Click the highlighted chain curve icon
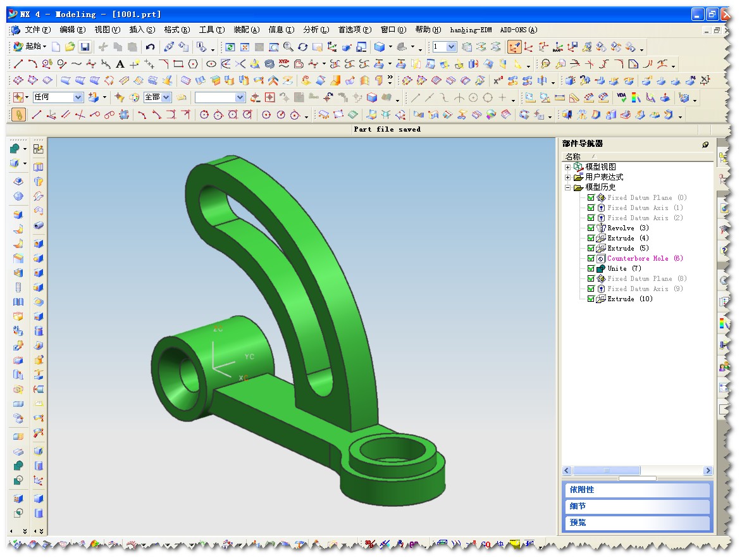 (x=18, y=115)
